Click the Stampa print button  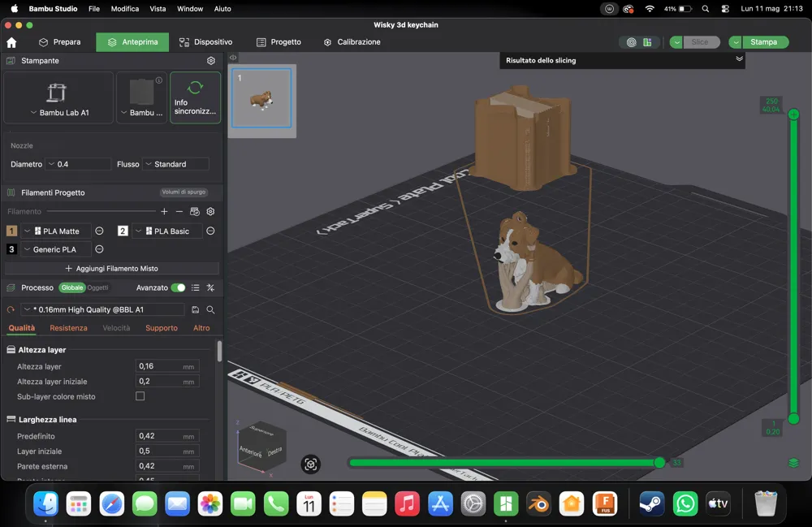tap(764, 42)
